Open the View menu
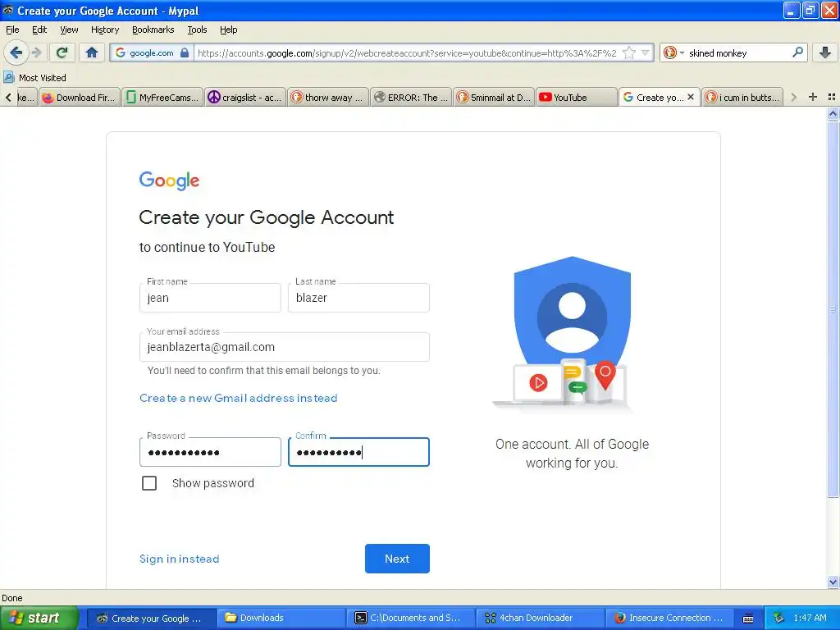The image size is (840, 630). [69, 30]
